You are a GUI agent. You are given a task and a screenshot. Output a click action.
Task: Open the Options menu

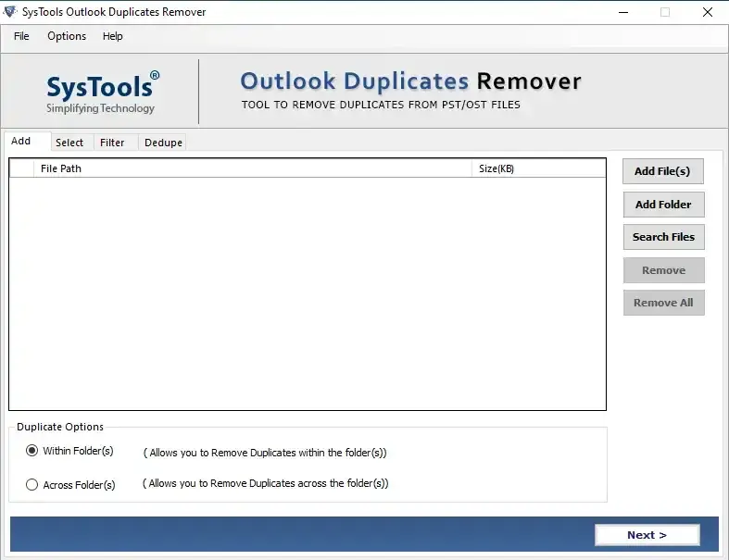point(67,36)
